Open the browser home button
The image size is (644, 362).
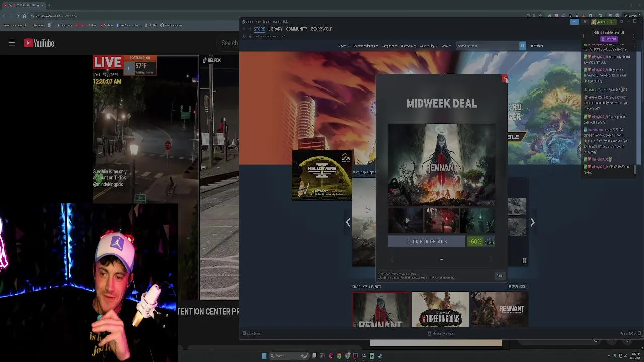tap(24, 16)
